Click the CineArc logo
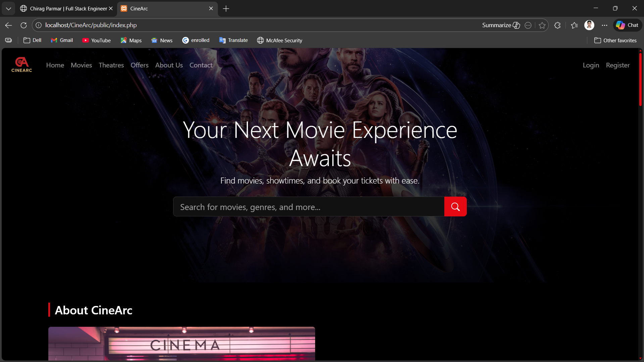Screen dimensions: 644x362 coord(21,64)
